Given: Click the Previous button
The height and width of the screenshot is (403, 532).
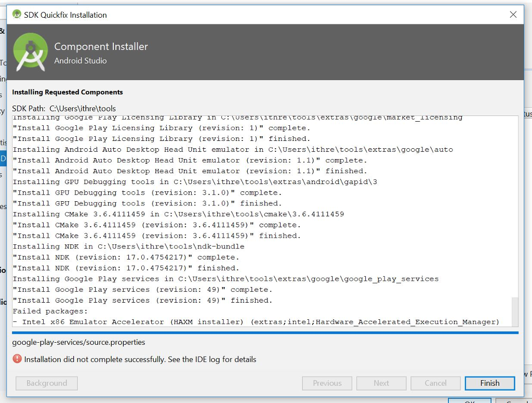Looking at the screenshot, I should click(327, 383).
